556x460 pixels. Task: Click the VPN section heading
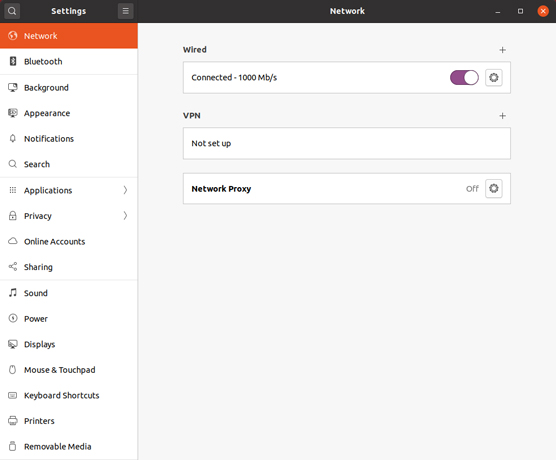(192, 116)
